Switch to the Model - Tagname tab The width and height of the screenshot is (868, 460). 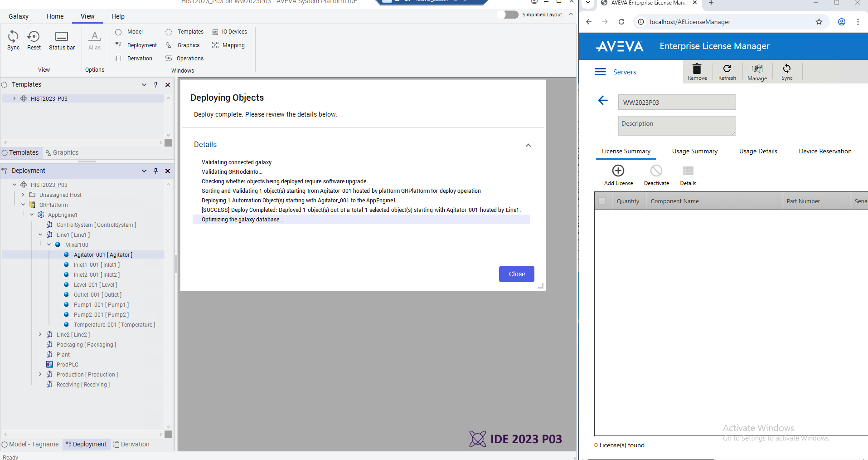30,444
